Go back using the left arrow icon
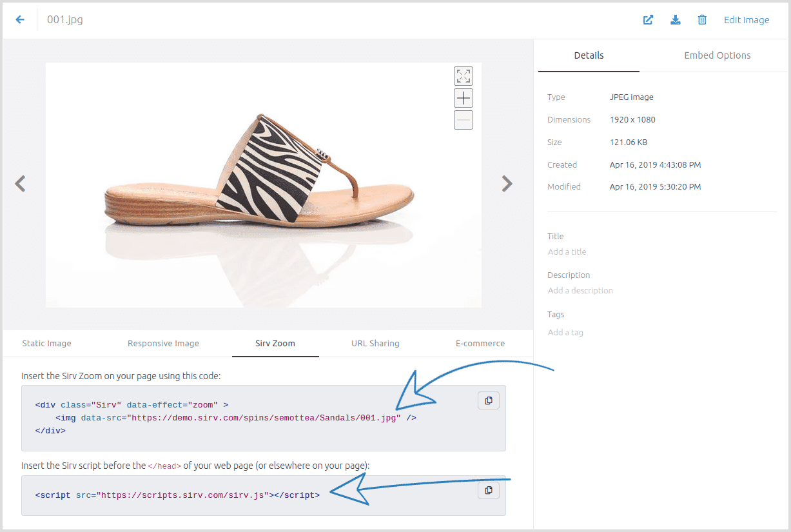 tap(20, 20)
